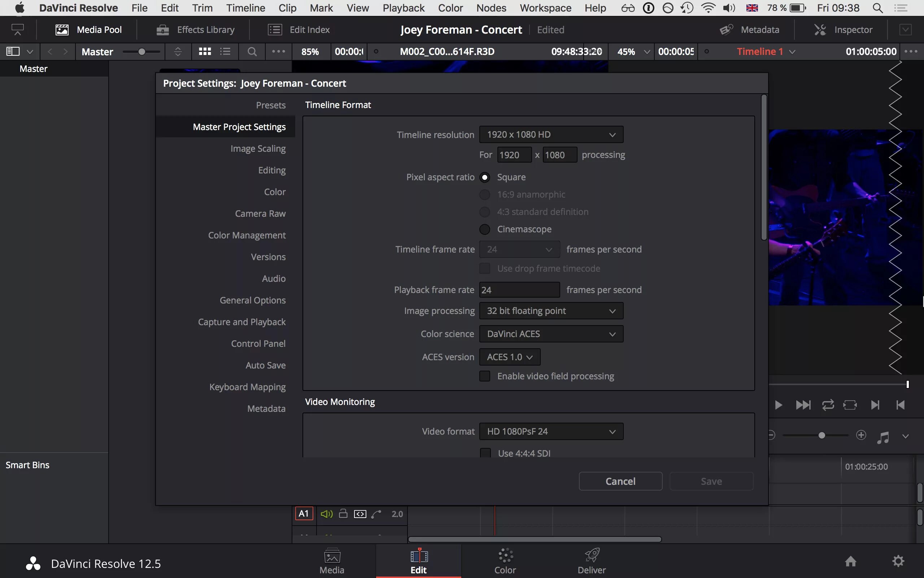Viewport: 924px width, 578px height.
Task: Switch media pool to thumbnail grid view
Action: tap(205, 51)
